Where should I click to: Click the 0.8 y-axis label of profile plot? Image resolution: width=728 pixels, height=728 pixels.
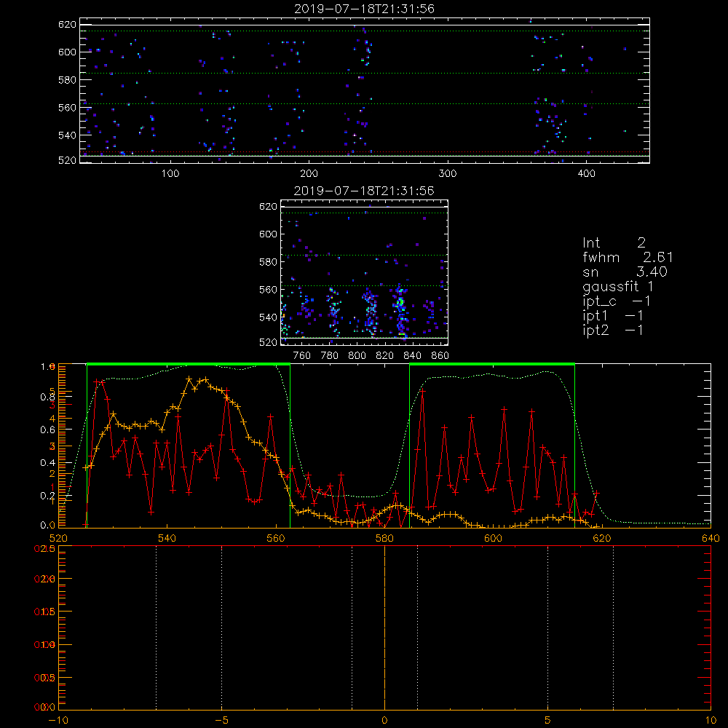click(48, 397)
